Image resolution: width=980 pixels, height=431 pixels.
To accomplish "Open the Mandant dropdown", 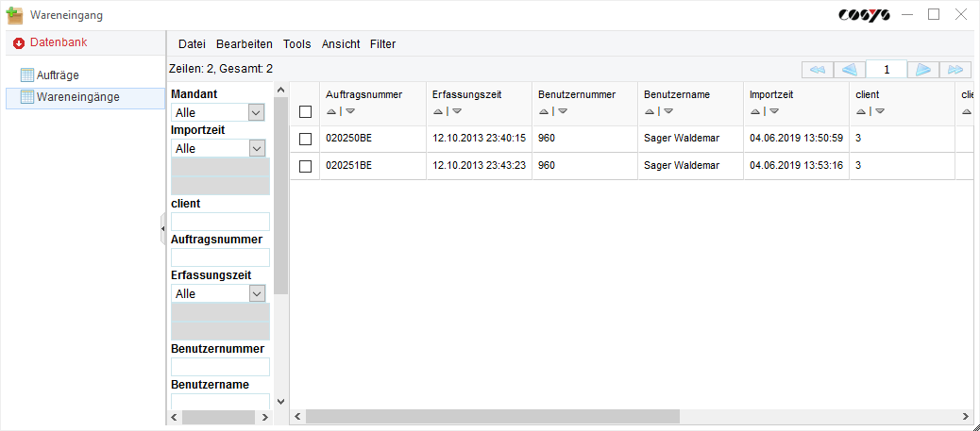I will click(x=257, y=112).
